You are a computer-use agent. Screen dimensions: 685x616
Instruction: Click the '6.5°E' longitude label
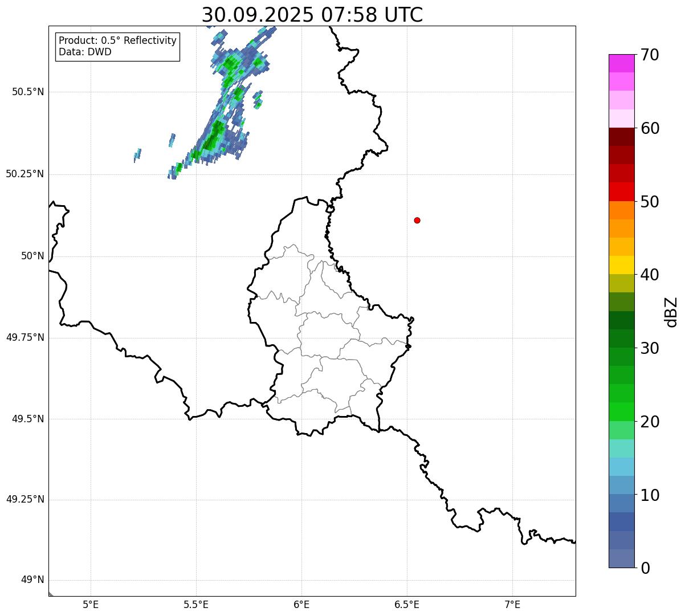(x=407, y=604)
